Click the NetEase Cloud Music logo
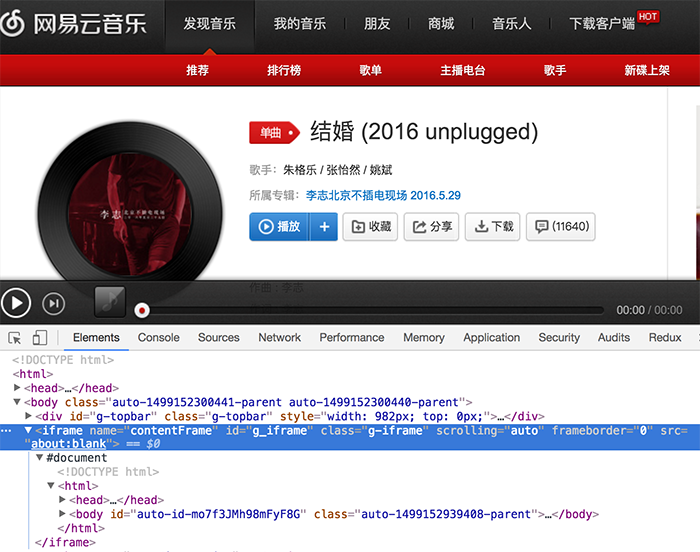The image size is (700, 552). tap(73, 23)
